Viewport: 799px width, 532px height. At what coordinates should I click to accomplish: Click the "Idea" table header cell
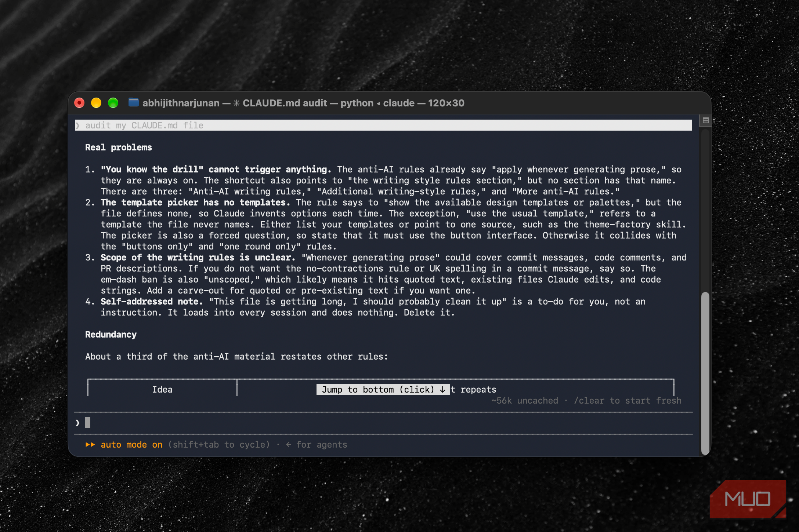pyautogui.click(x=162, y=389)
